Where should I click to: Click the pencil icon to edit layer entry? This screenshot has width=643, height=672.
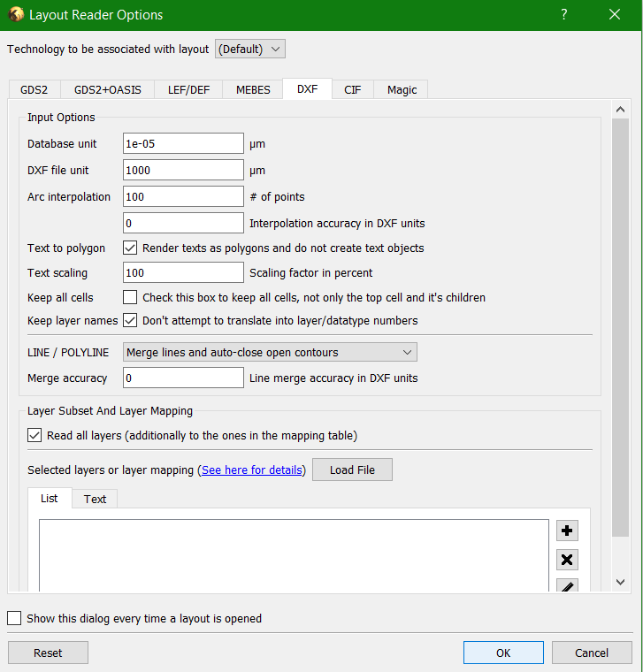(x=567, y=586)
